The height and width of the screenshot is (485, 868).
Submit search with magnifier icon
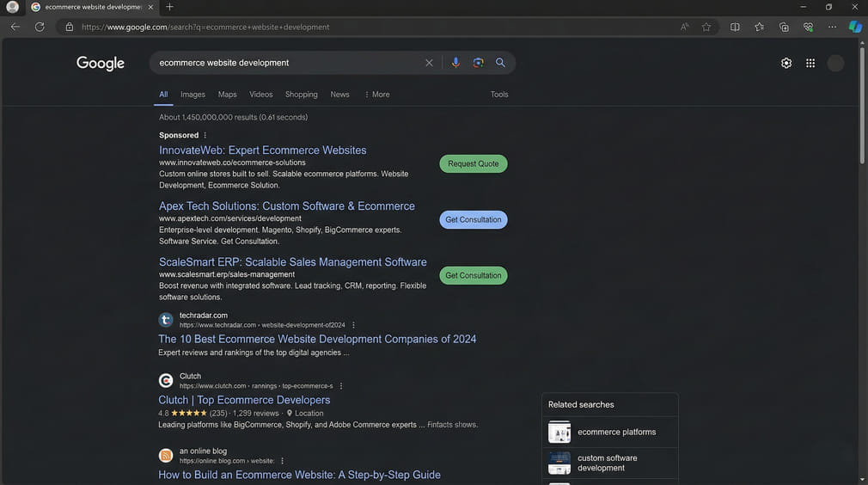click(x=500, y=63)
